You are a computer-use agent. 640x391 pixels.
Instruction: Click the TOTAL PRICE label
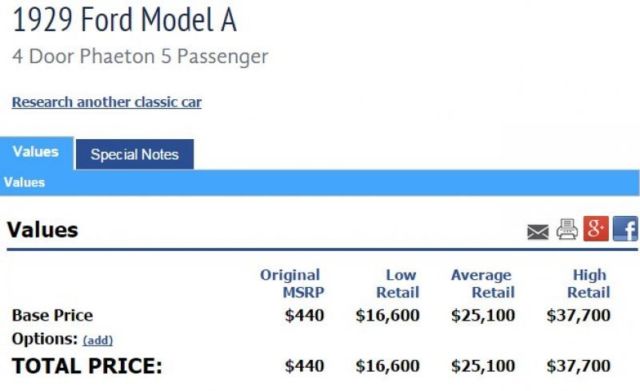pyautogui.click(x=87, y=366)
